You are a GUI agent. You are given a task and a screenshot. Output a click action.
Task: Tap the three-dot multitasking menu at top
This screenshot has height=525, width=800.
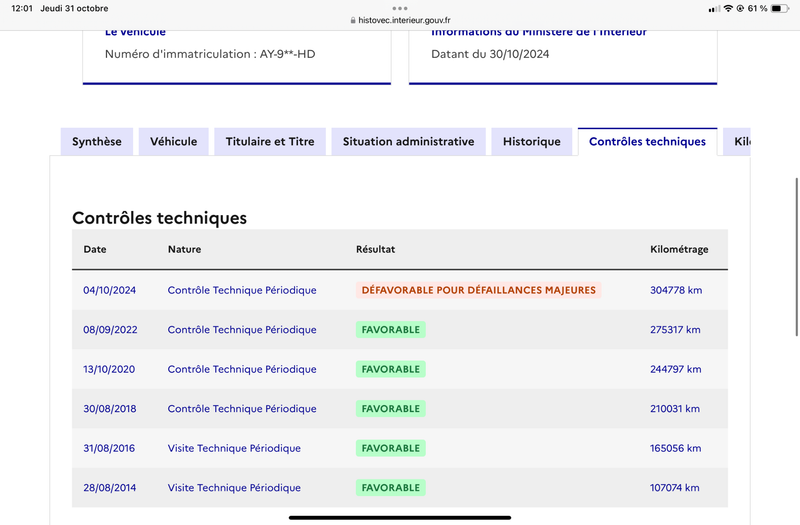[400, 8]
